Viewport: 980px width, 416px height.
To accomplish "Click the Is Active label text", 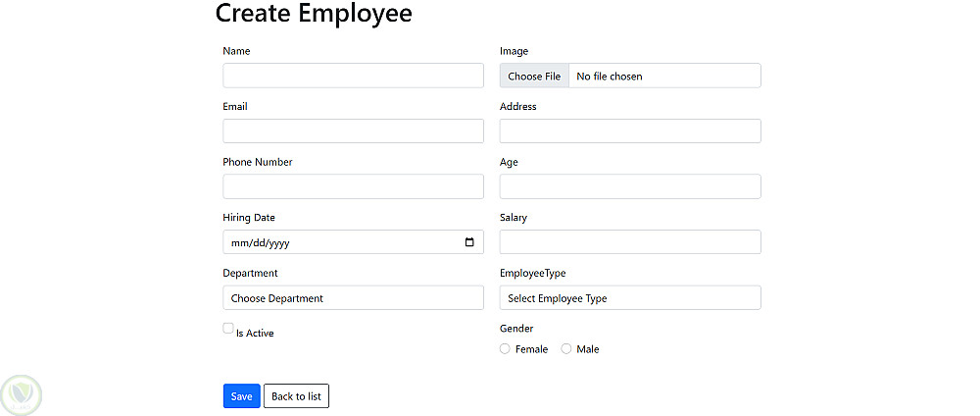I will coord(255,334).
